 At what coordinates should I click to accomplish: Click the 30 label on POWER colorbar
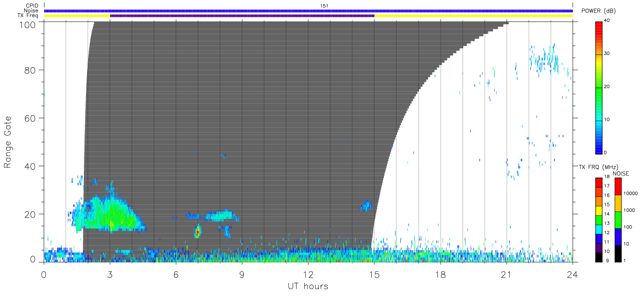coord(607,54)
